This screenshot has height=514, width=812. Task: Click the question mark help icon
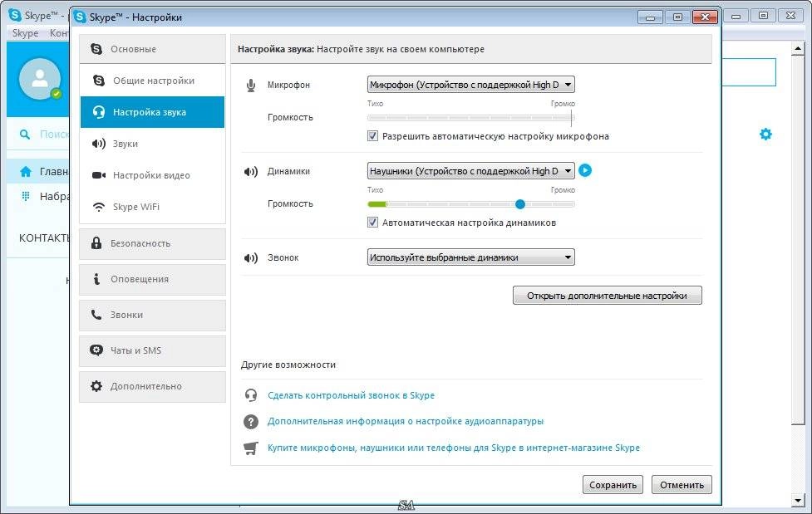coord(251,421)
